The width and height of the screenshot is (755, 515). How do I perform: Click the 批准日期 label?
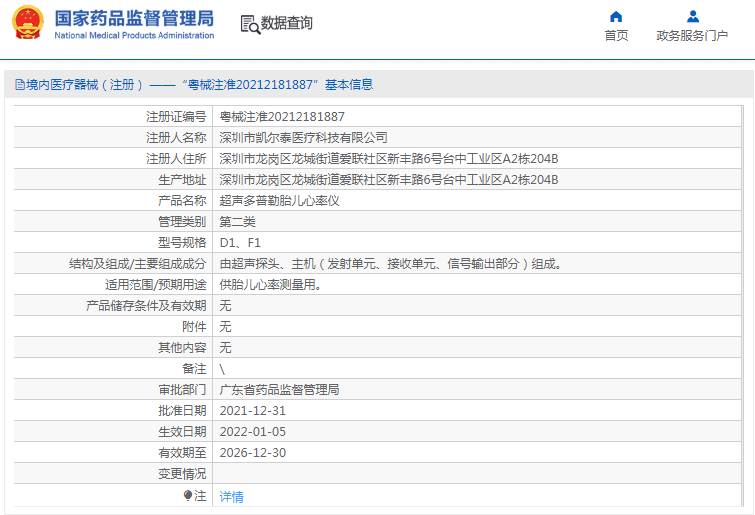pos(182,411)
